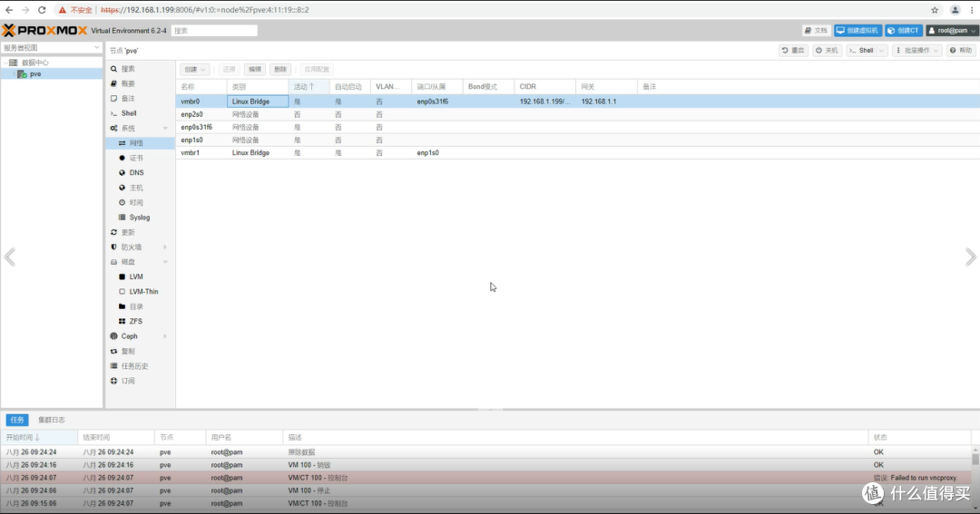Open Time (时间) via the clock icon
This screenshot has height=514, width=980.
[x=122, y=202]
